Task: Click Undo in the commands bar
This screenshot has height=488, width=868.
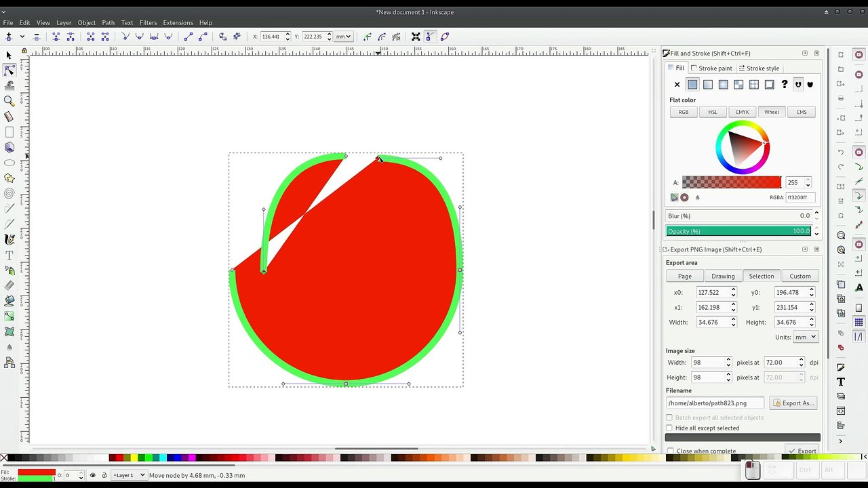Action: coord(841,152)
